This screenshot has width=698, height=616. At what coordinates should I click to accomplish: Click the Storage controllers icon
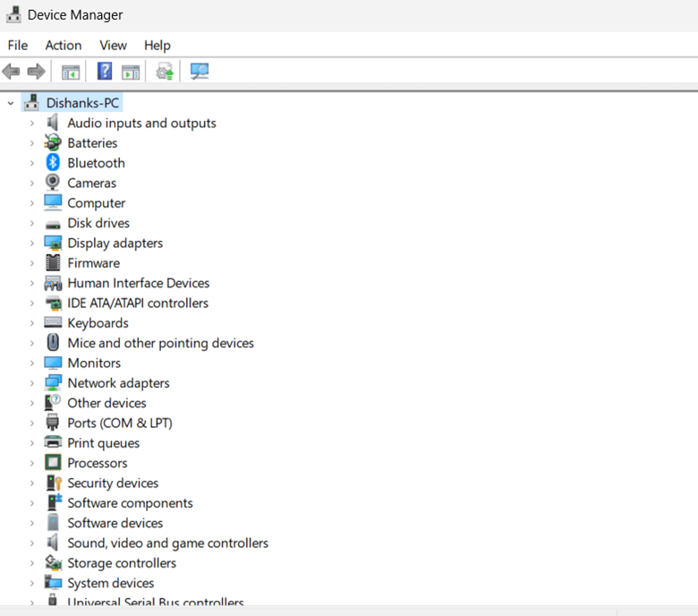point(53,562)
